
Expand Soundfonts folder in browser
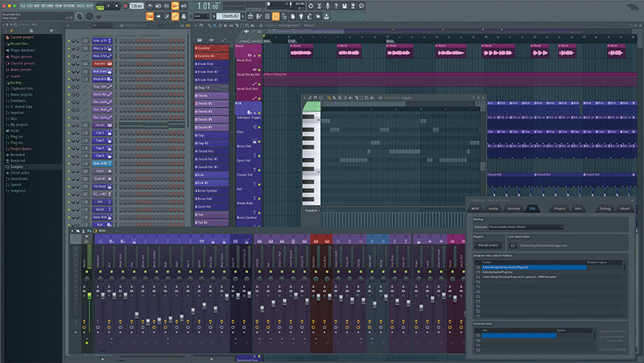click(x=17, y=179)
